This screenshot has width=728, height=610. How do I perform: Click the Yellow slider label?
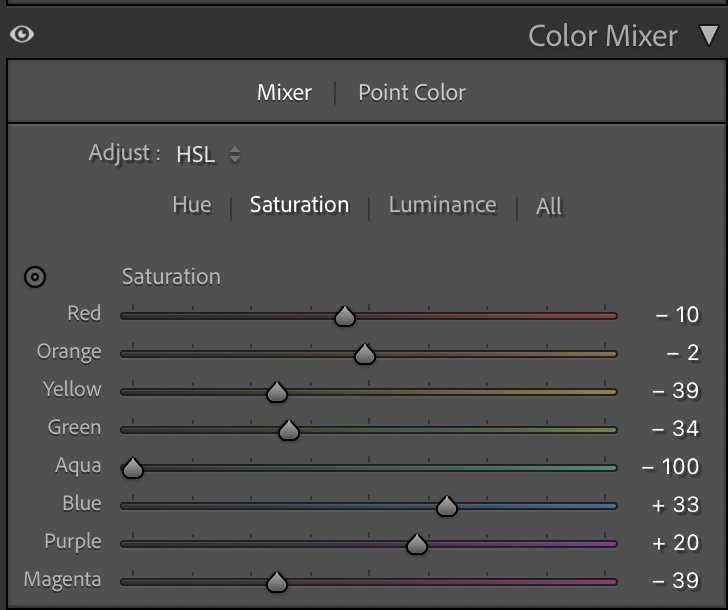coord(72,389)
